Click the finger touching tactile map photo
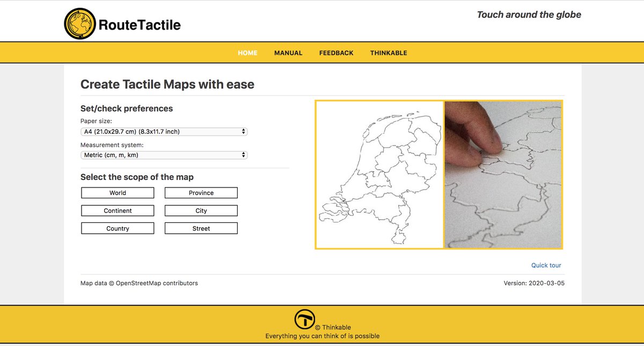 coord(503,175)
